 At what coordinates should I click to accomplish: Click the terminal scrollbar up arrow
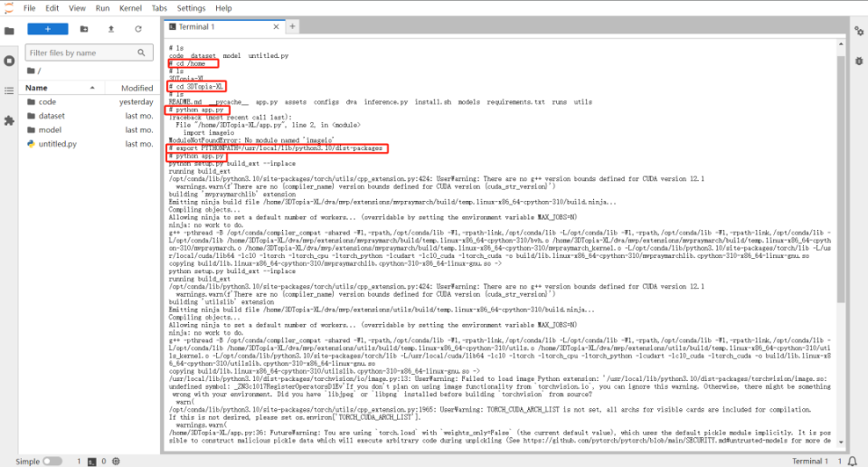tap(841, 44)
